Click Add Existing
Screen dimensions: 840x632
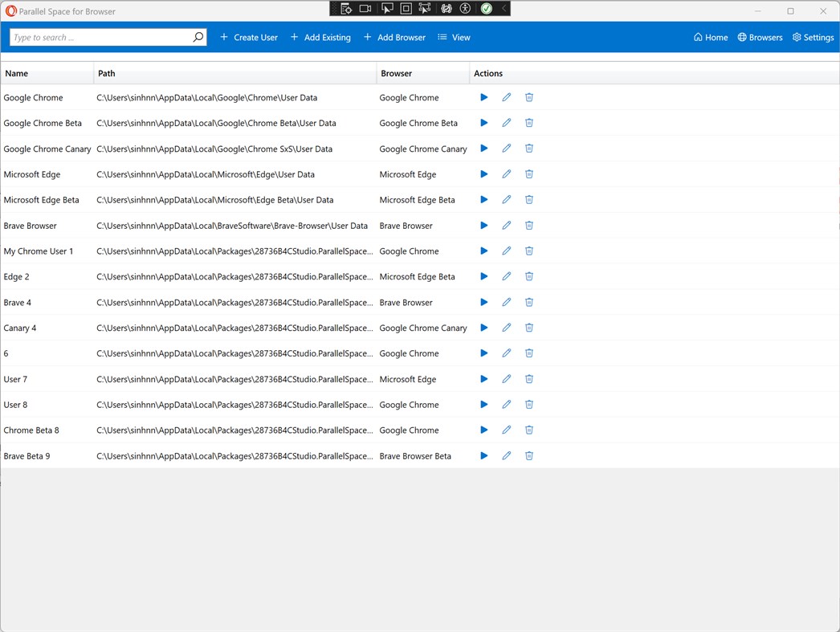coord(320,37)
